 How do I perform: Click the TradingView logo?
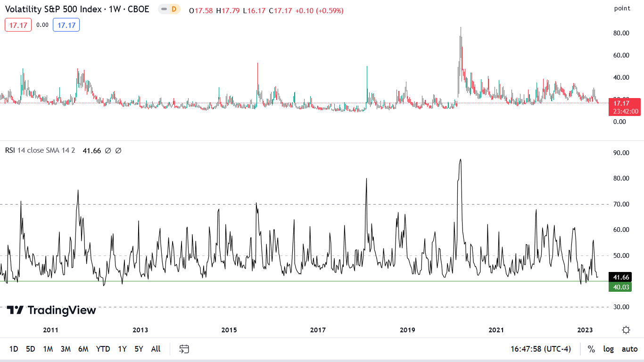tap(51, 310)
